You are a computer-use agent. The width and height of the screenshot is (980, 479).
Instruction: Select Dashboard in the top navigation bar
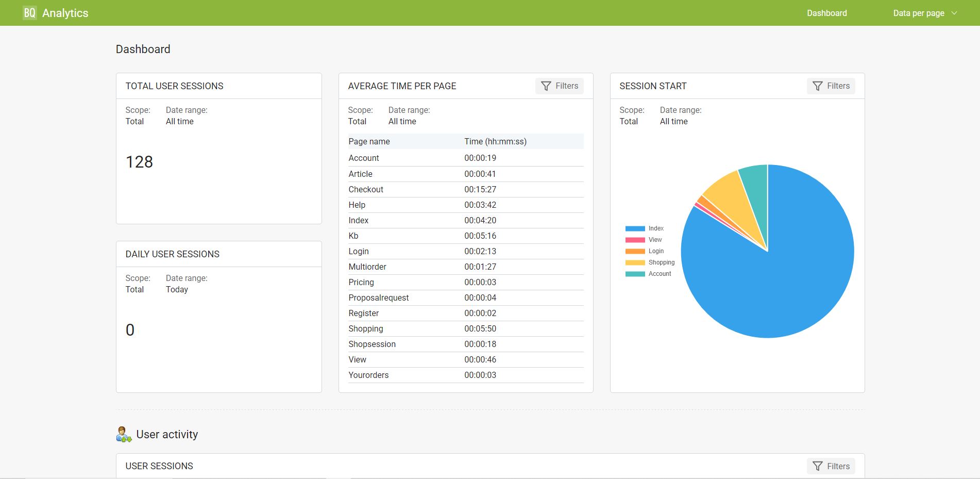(826, 13)
